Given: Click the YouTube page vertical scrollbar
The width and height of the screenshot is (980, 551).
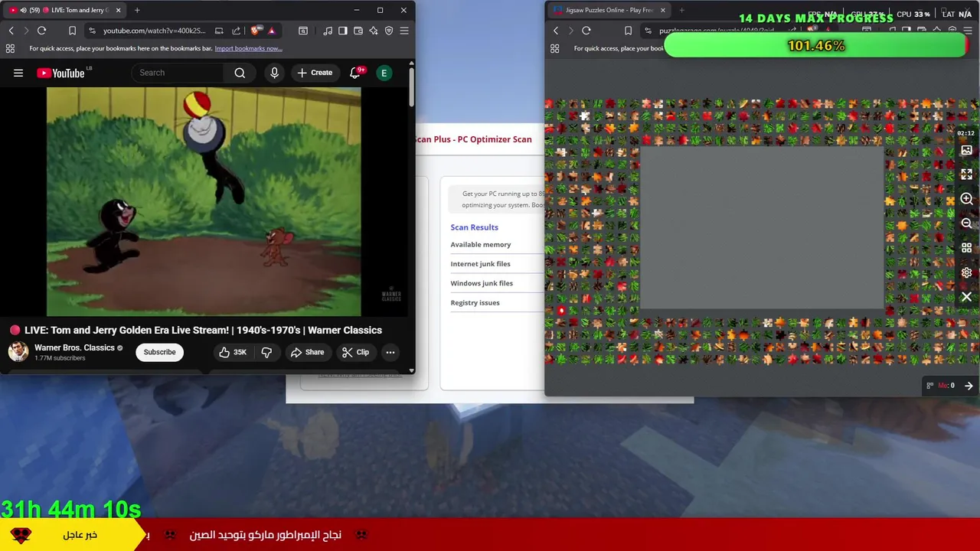Looking at the screenshot, I should coord(412,88).
